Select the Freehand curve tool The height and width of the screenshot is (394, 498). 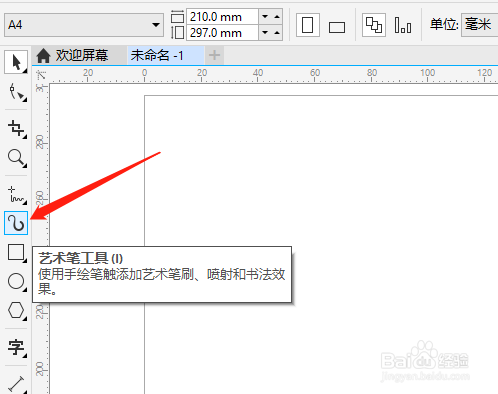click(x=16, y=195)
